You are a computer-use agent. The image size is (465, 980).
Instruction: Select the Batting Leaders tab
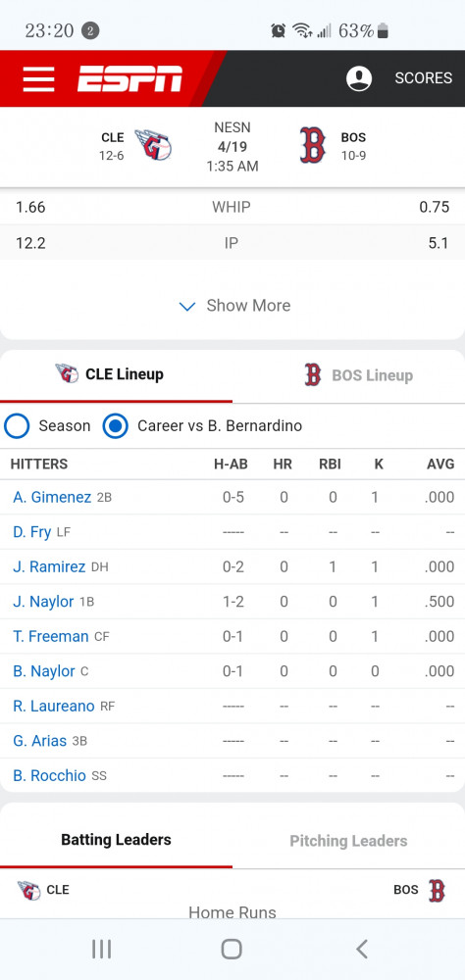click(x=116, y=840)
